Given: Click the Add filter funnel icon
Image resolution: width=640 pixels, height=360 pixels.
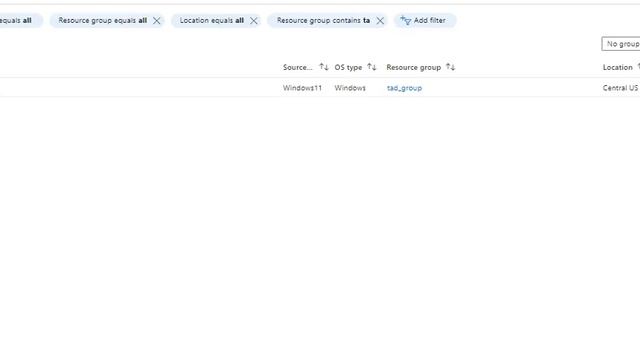Looking at the screenshot, I should 405,20.
